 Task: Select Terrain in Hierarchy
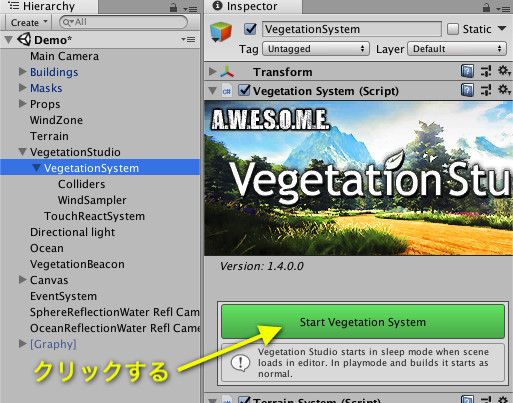[x=49, y=136]
